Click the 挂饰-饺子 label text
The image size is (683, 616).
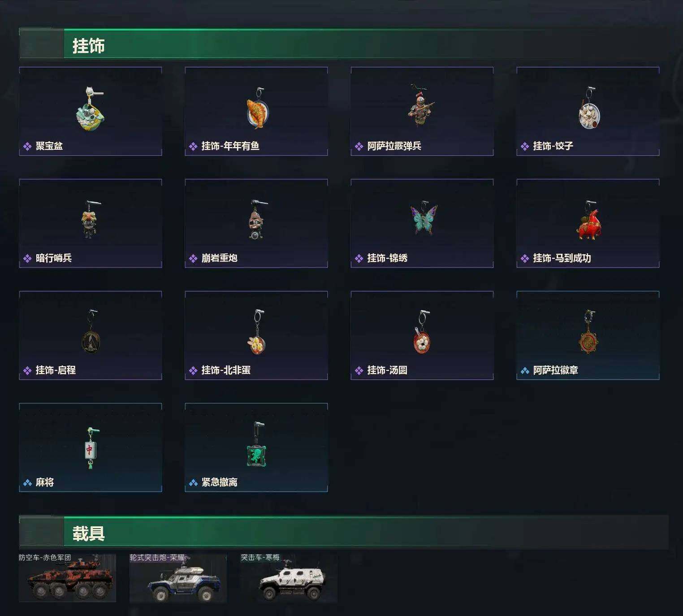click(553, 146)
